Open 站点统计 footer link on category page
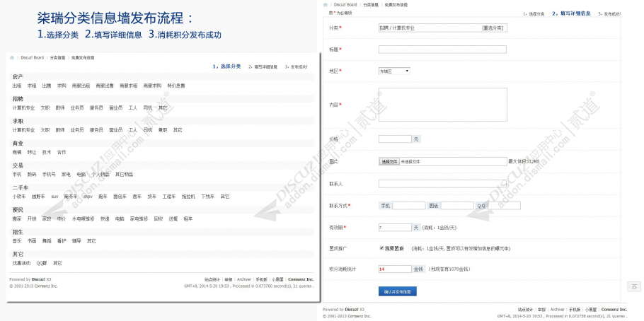This screenshot has height=321, width=644. point(212,279)
